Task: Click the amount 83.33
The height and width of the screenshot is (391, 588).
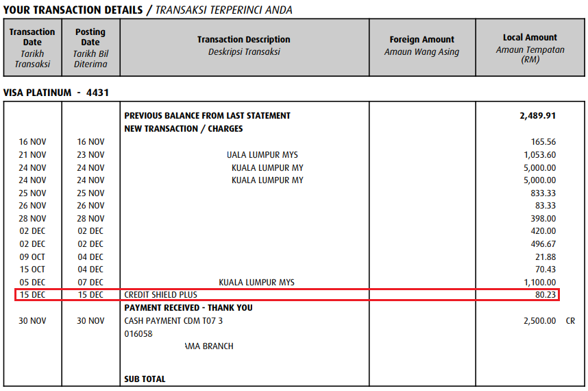Action: pos(546,206)
